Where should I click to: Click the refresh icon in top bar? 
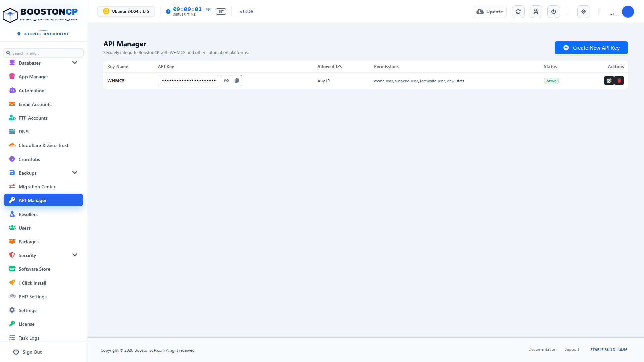point(518,12)
